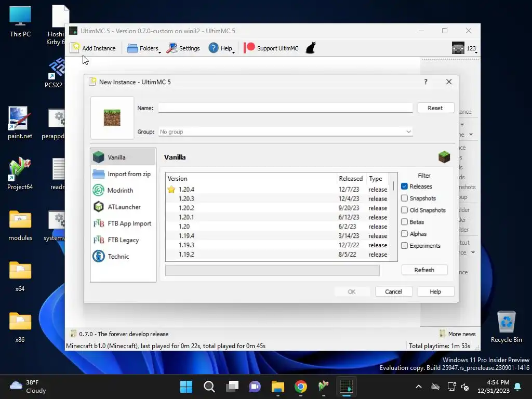Sort by the Released column header
532x399 pixels.
[x=351, y=179]
